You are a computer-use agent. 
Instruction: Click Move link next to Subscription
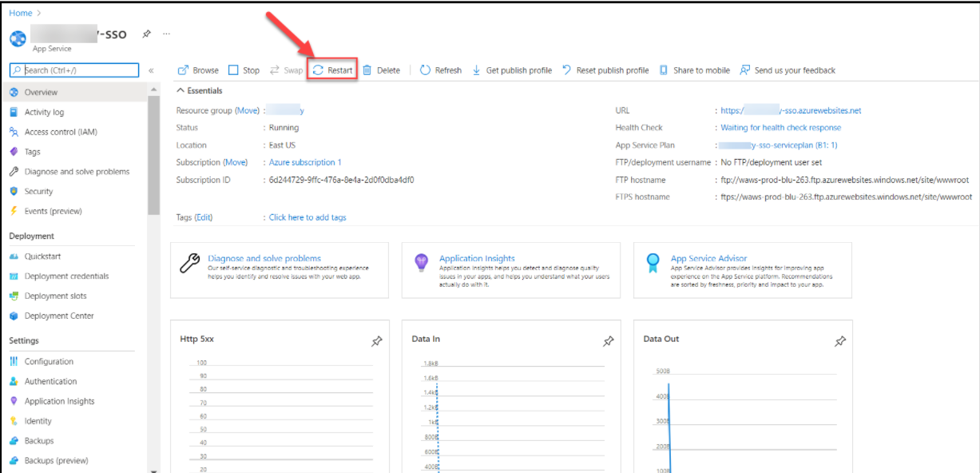point(236,162)
